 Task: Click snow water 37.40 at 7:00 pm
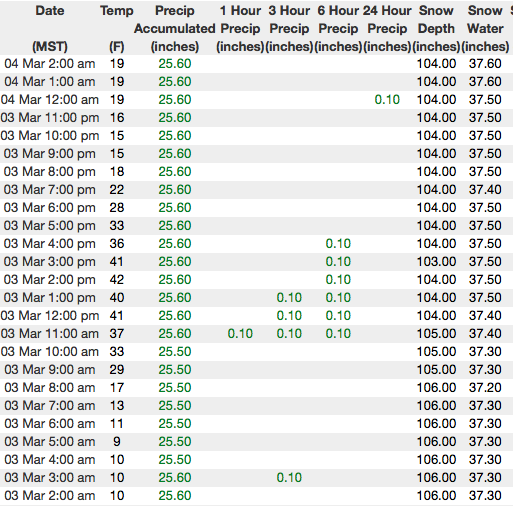click(x=485, y=190)
